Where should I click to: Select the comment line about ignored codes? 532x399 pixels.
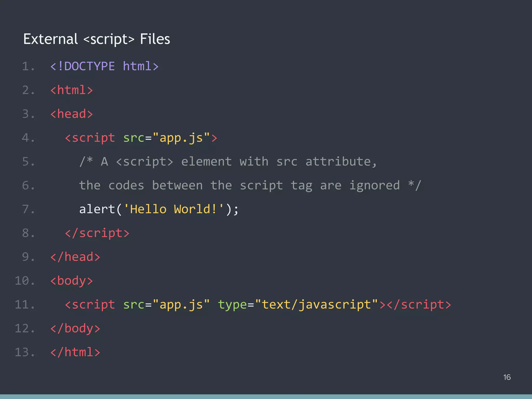point(249,185)
